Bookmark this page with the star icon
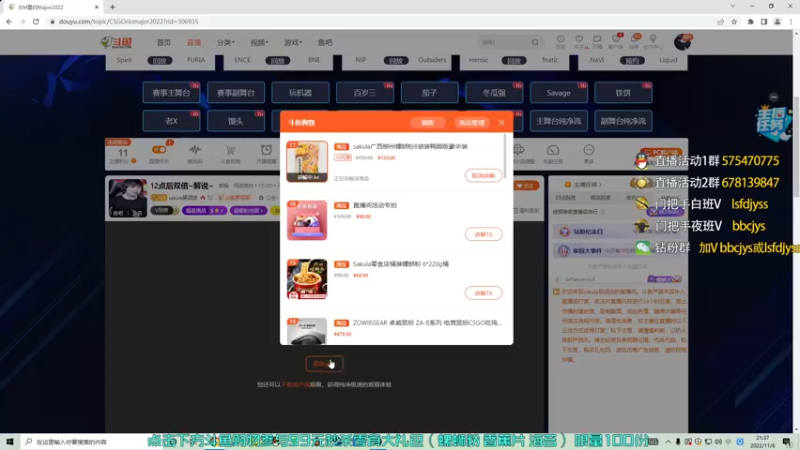This screenshot has height=450, width=800. (x=734, y=21)
